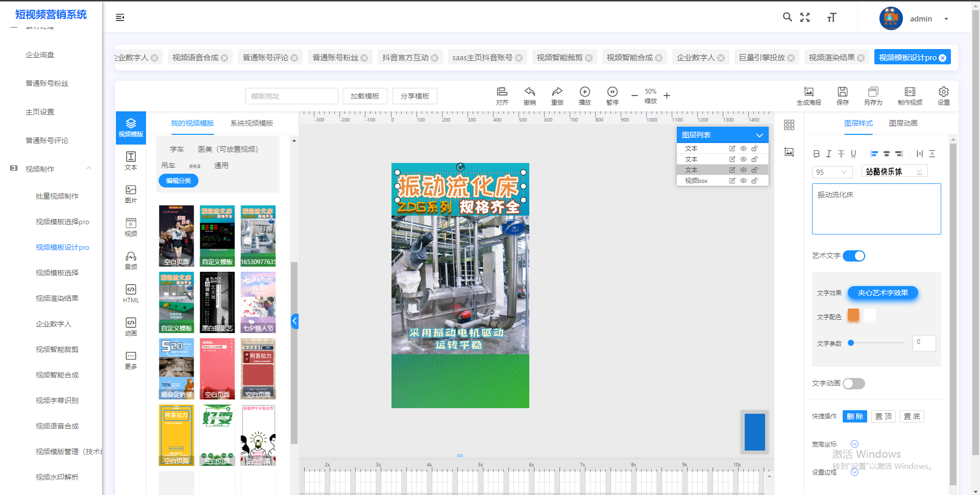Start preview with 播放 icon

click(584, 96)
